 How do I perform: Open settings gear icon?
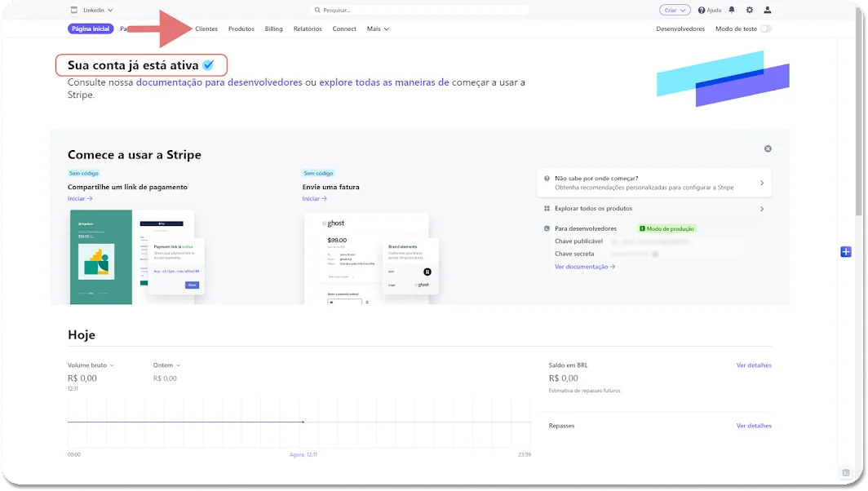click(750, 10)
